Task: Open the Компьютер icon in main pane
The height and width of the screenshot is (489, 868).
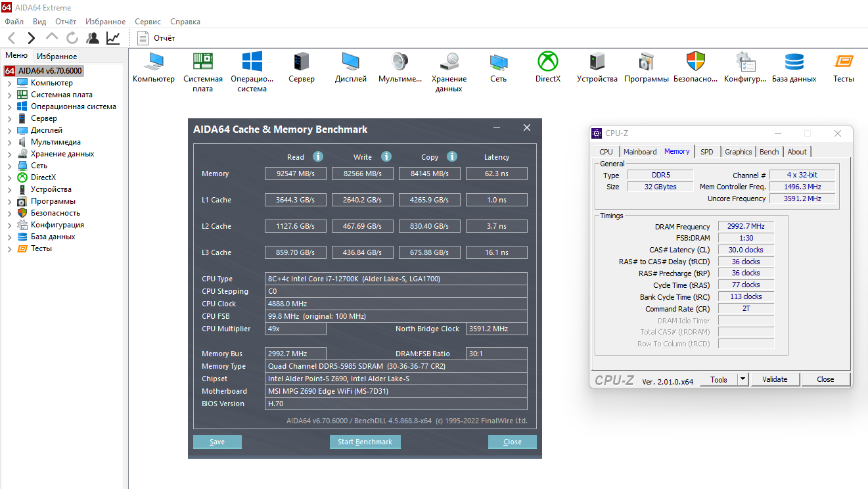Action: tap(154, 62)
